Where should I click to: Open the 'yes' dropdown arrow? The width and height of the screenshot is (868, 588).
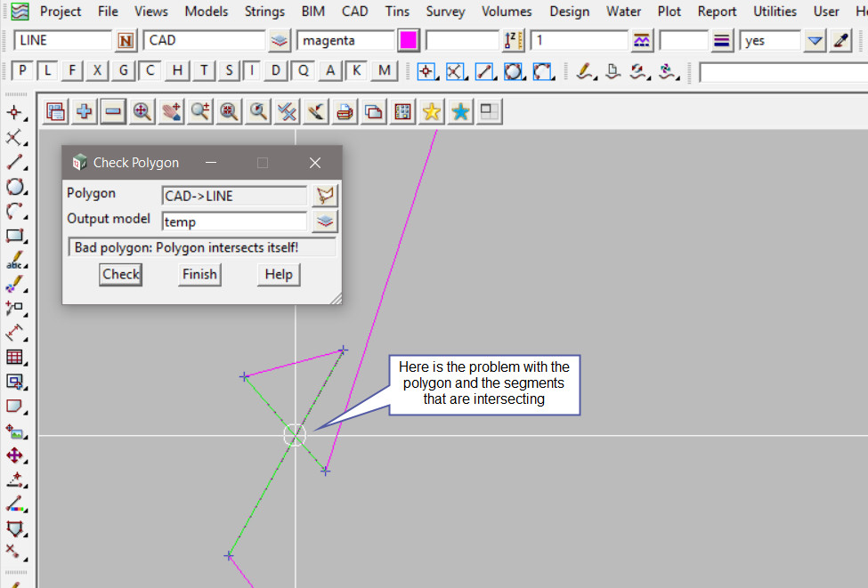(x=815, y=41)
